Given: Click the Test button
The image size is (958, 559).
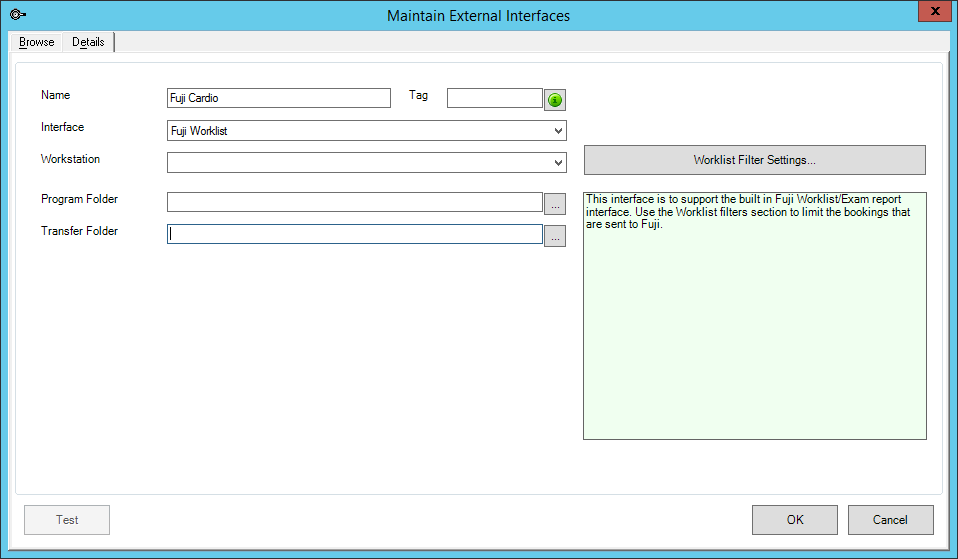Looking at the screenshot, I should tap(67, 520).
